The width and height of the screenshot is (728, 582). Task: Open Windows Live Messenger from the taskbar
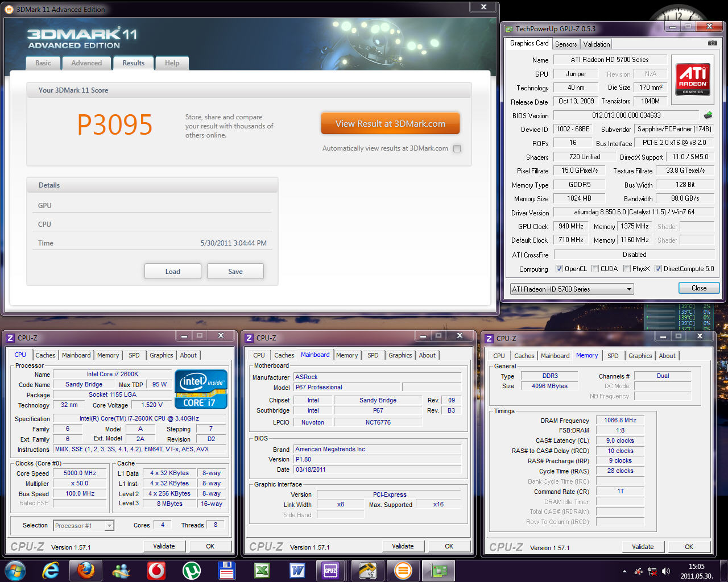pyautogui.click(x=121, y=571)
